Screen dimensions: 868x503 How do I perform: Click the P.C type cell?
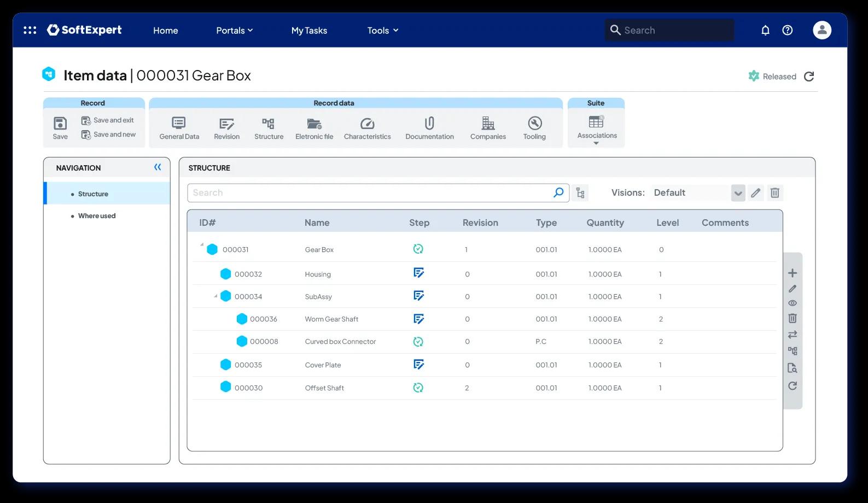pyautogui.click(x=541, y=342)
